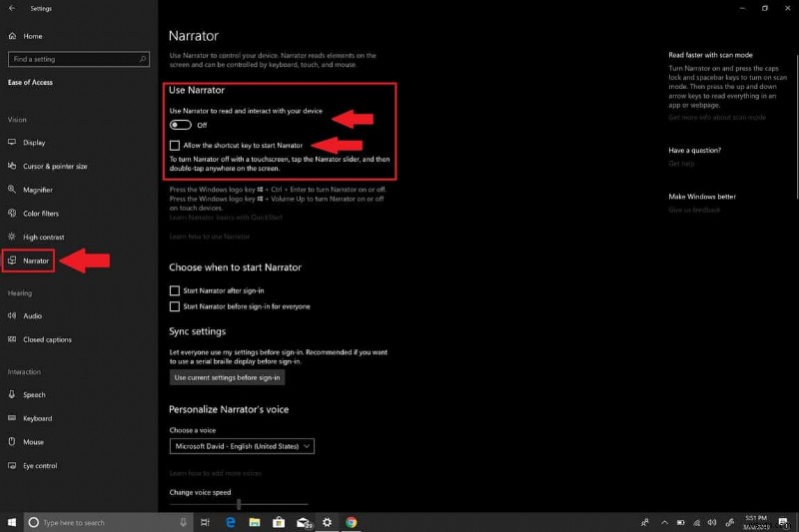Click Use current settings before sign-in button

(x=227, y=377)
